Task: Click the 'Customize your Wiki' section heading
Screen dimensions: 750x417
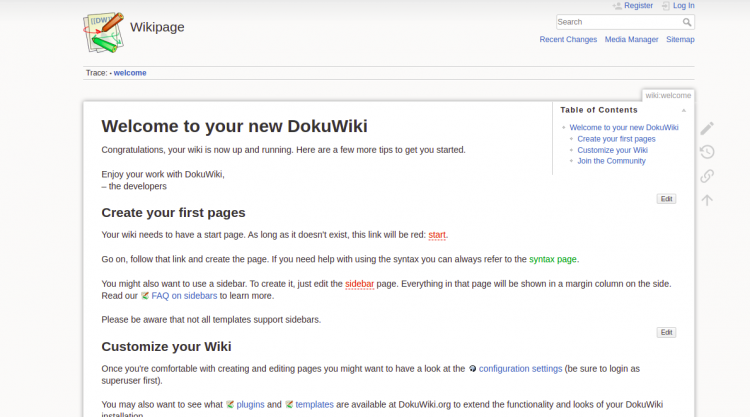Action: click(166, 347)
